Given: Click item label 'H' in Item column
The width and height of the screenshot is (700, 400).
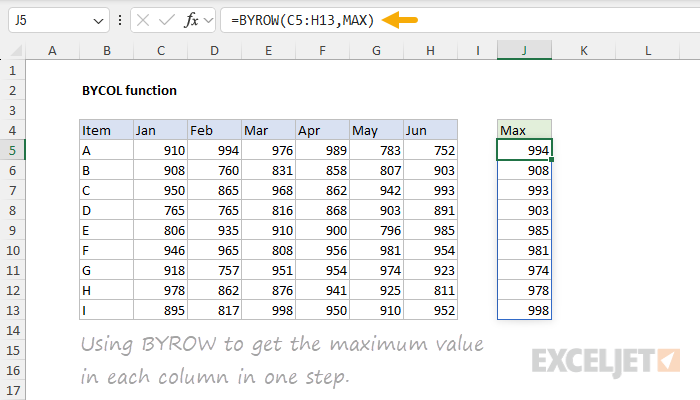Looking at the screenshot, I should (107, 291).
